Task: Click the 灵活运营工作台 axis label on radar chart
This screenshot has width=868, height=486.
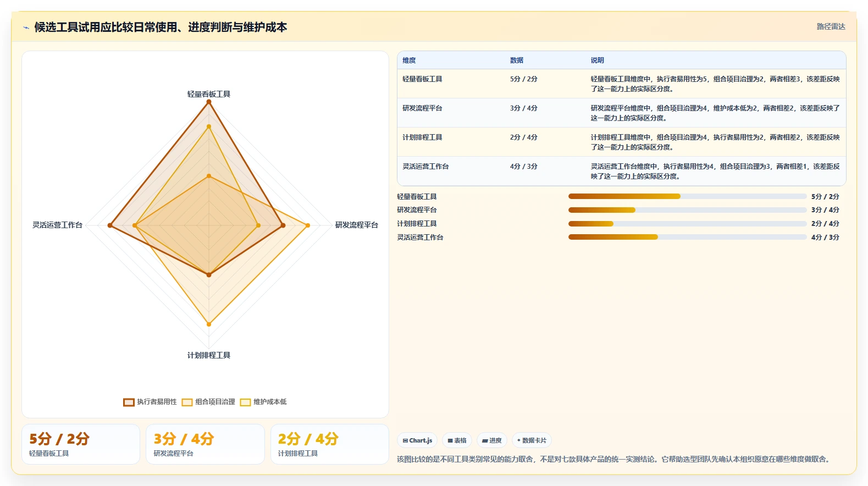Action: tap(57, 225)
